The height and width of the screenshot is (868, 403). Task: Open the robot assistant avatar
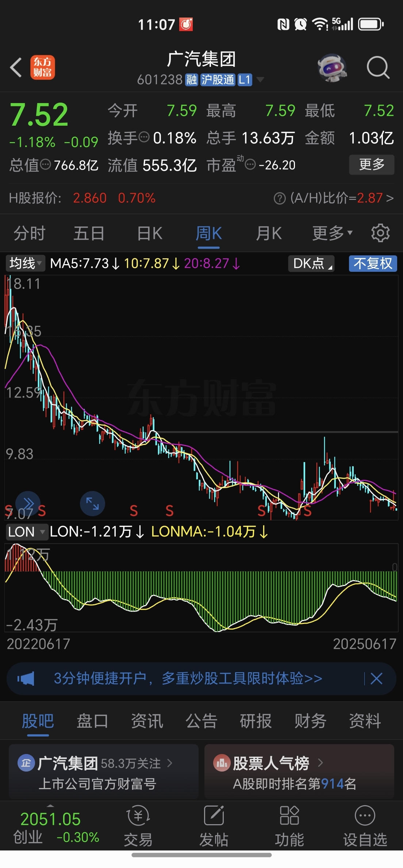[x=331, y=68]
